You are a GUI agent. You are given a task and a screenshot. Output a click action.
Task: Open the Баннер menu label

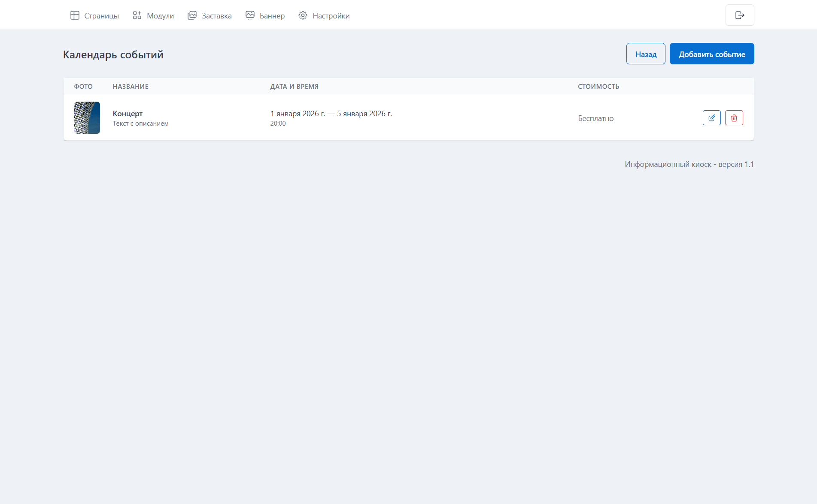tap(272, 16)
